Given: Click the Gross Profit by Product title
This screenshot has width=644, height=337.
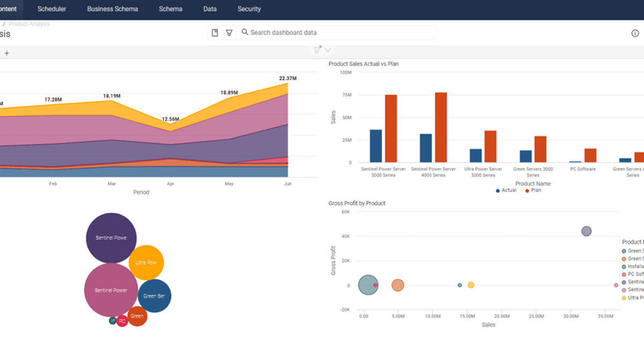Looking at the screenshot, I should pos(357,203).
